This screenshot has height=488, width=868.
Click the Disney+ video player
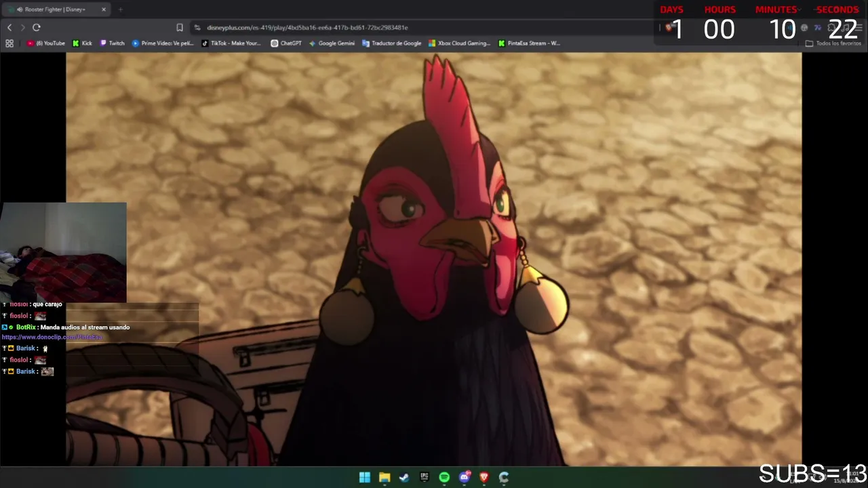click(x=434, y=260)
